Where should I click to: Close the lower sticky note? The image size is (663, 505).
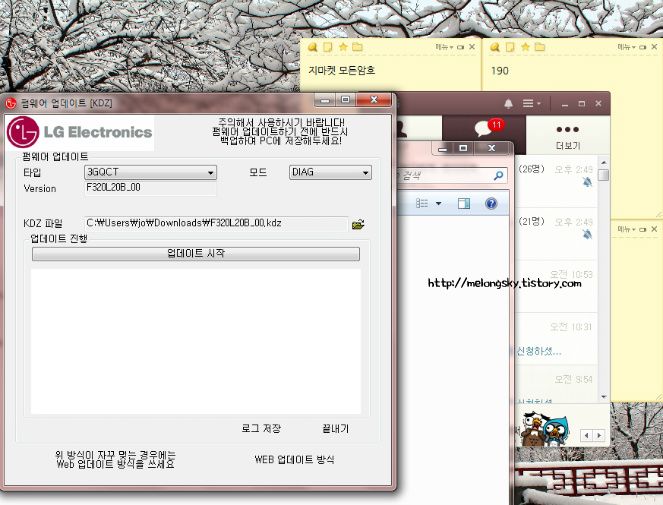(654, 229)
